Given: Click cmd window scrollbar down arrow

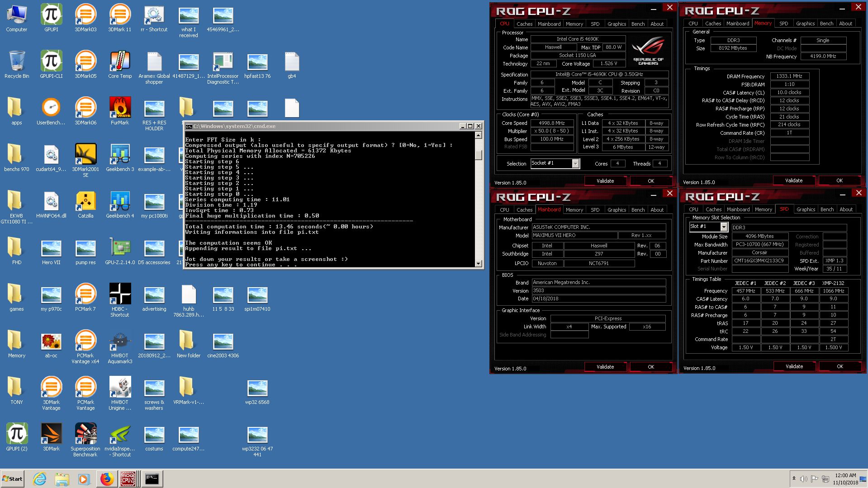Looking at the screenshot, I should [479, 263].
